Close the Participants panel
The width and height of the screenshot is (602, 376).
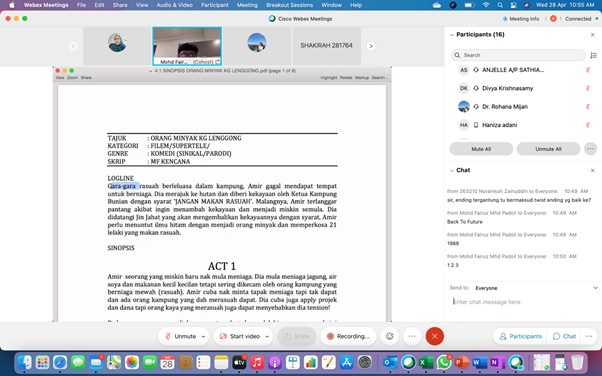(x=592, y=35)
